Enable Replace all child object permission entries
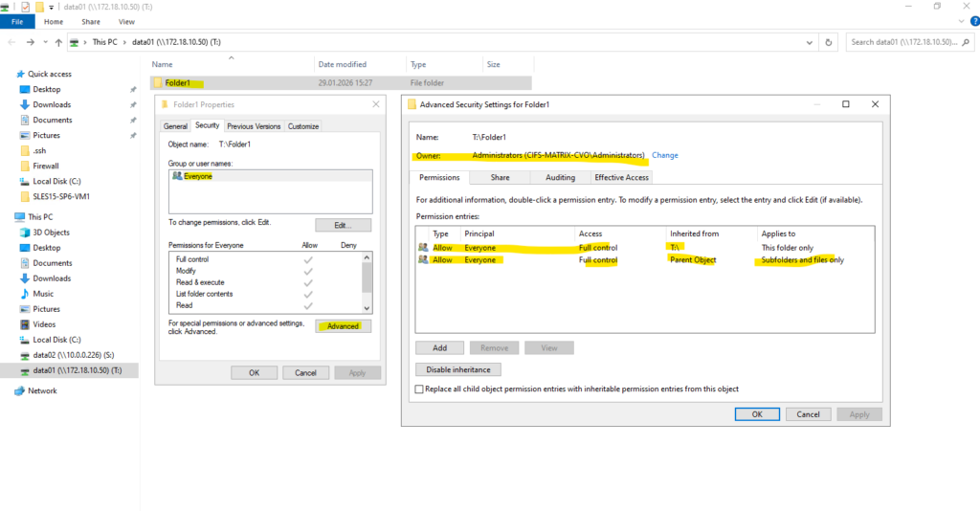Image resolution: width=980 pixels, height=511 pixels. pyautogui.click(x=420, y=389)
